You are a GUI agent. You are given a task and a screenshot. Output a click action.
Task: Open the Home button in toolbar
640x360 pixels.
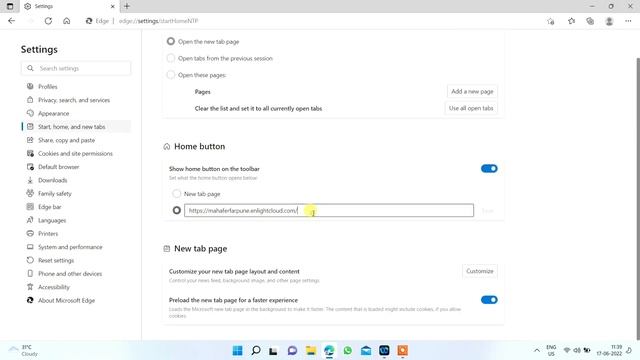(67, 21)
